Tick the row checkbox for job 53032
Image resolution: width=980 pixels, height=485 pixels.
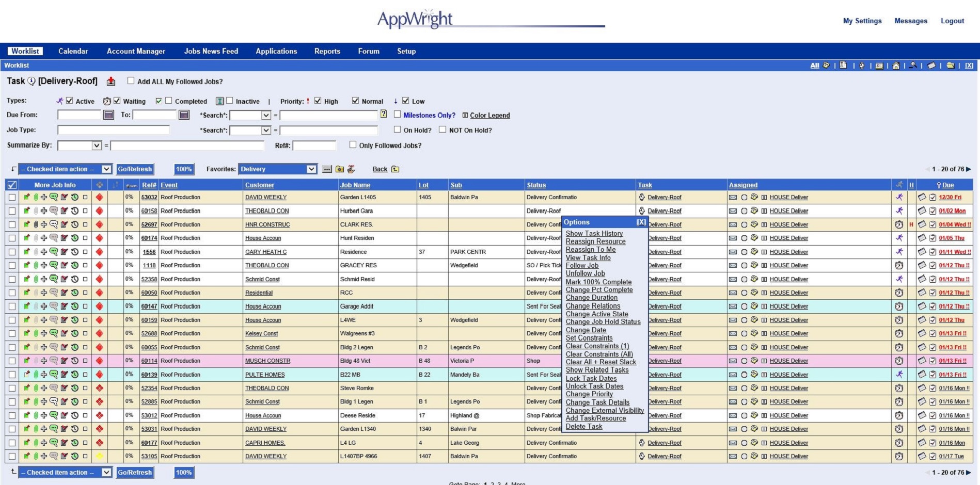point(12,197)
